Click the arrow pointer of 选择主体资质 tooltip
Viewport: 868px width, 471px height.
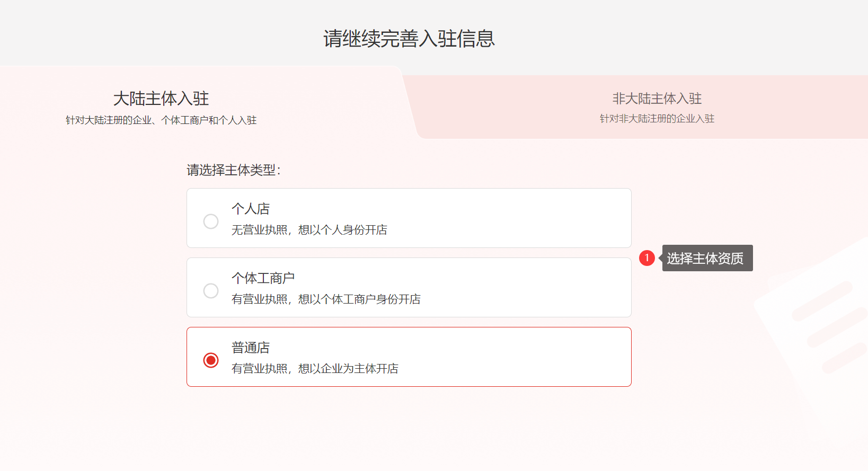(660, 258)
